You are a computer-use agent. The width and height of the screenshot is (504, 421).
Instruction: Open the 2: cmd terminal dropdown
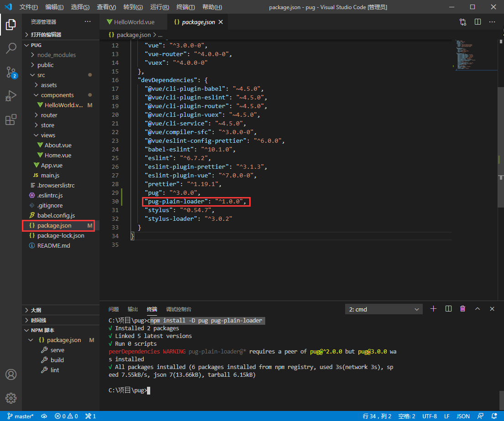[x=384, y=309]
